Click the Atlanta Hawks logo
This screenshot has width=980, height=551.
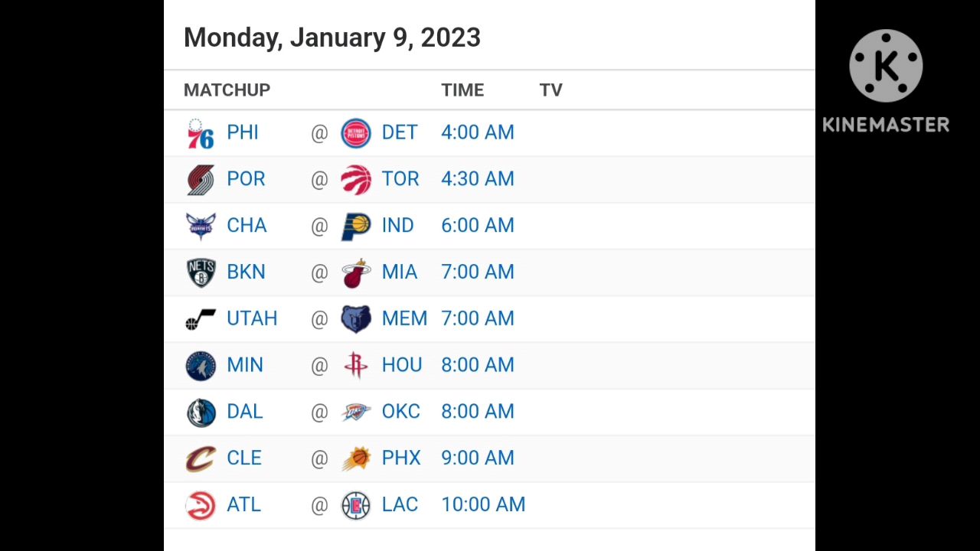[x=201, y=505]
